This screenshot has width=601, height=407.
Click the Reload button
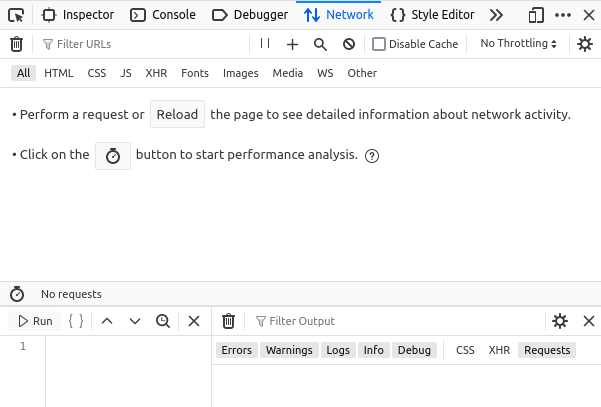(177, 114)
